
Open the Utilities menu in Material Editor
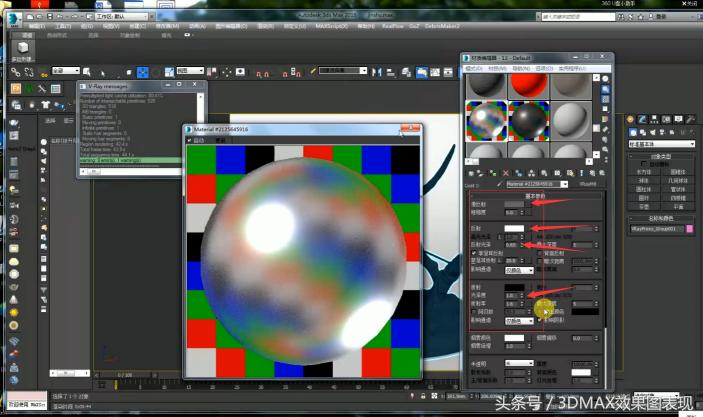coord(573,69)
